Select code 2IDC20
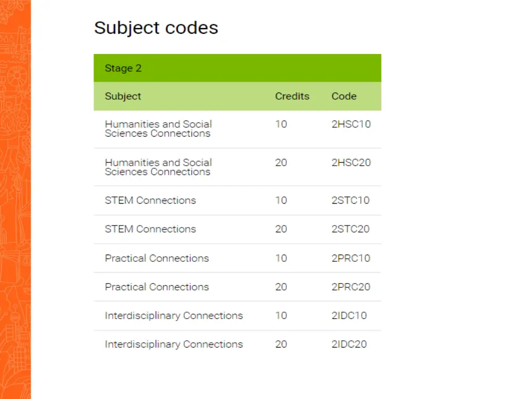Image resolution: width=532 pixels, height=399 pixels. pos(349,344)
